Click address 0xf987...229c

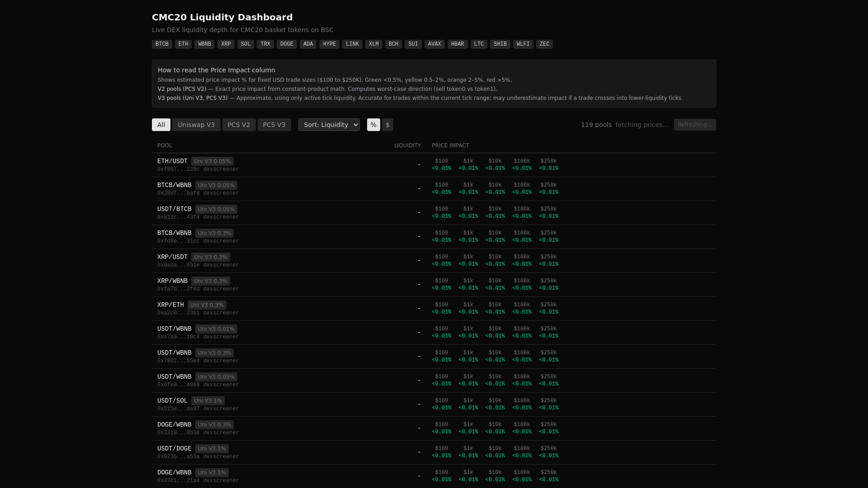178,169
